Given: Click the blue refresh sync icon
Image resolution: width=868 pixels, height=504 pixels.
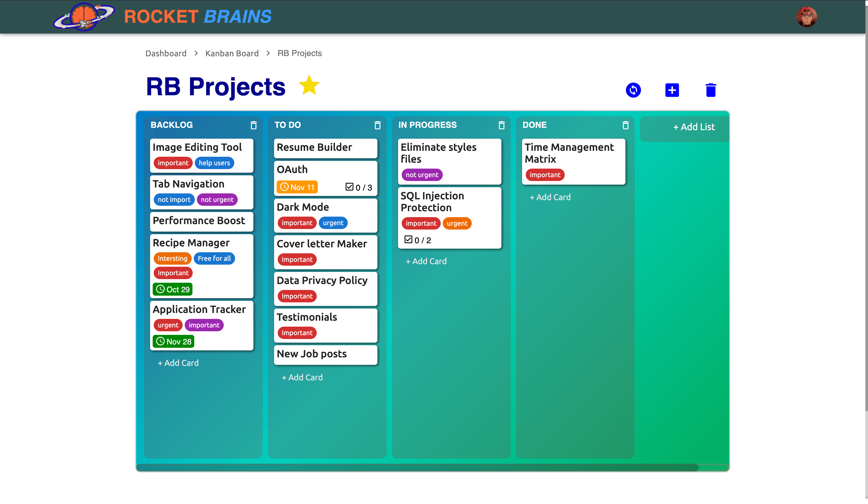Looking at the screenshot, I should (633, 90).
